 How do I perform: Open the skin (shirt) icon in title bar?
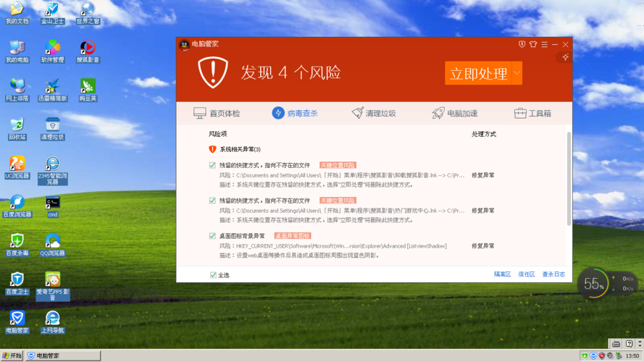533,44
